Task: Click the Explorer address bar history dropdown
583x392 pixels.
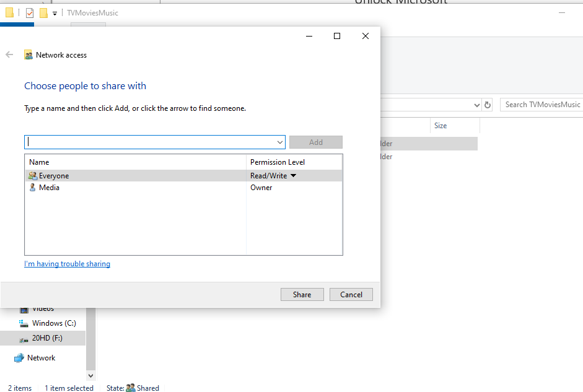Action: (476, 105)
